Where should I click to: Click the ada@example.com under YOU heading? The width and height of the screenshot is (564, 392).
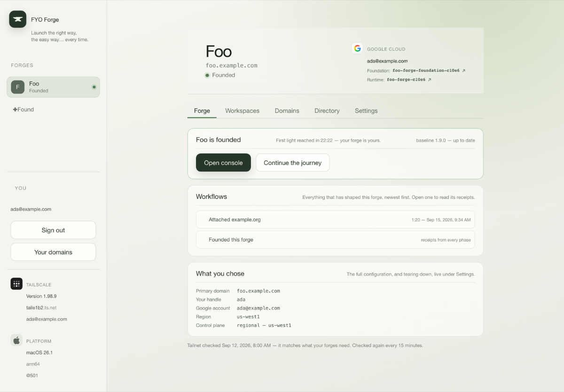tap(31, 209)
